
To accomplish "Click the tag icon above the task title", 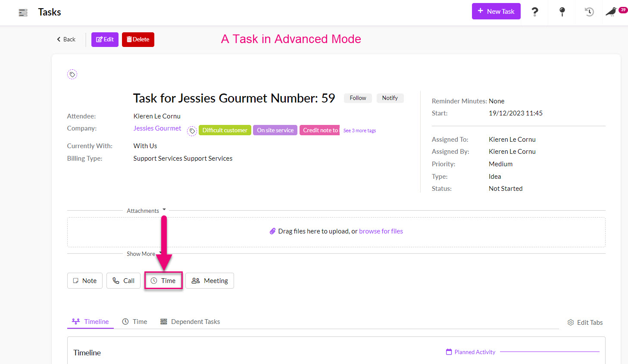I will point(72,75).
